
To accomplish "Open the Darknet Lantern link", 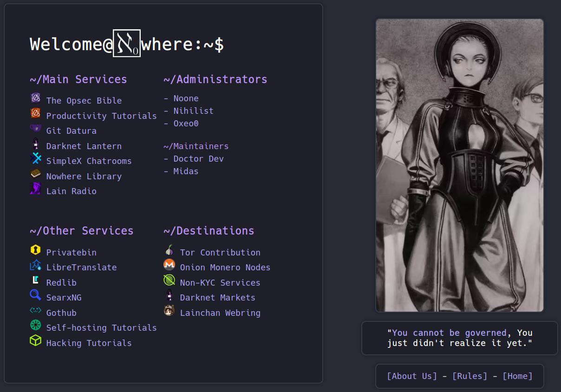I will (84, 146).
